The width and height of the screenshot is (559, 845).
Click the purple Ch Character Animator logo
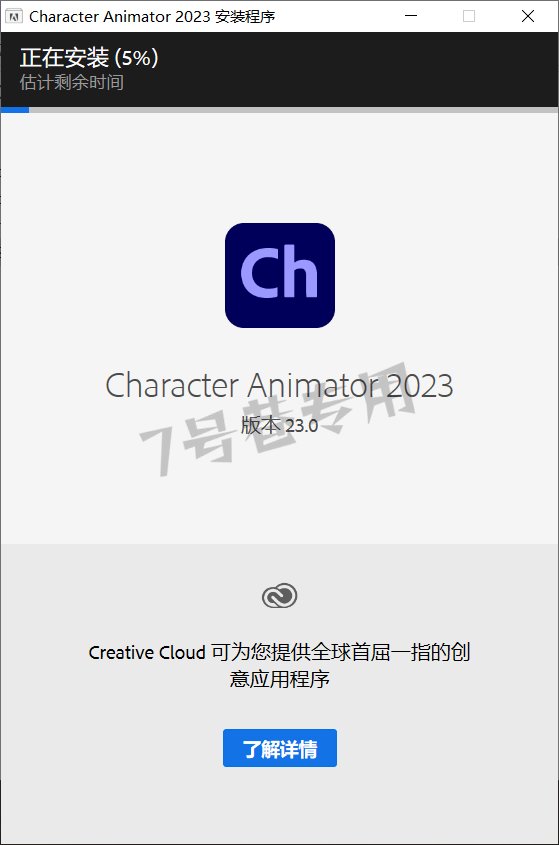pos(280,275)
